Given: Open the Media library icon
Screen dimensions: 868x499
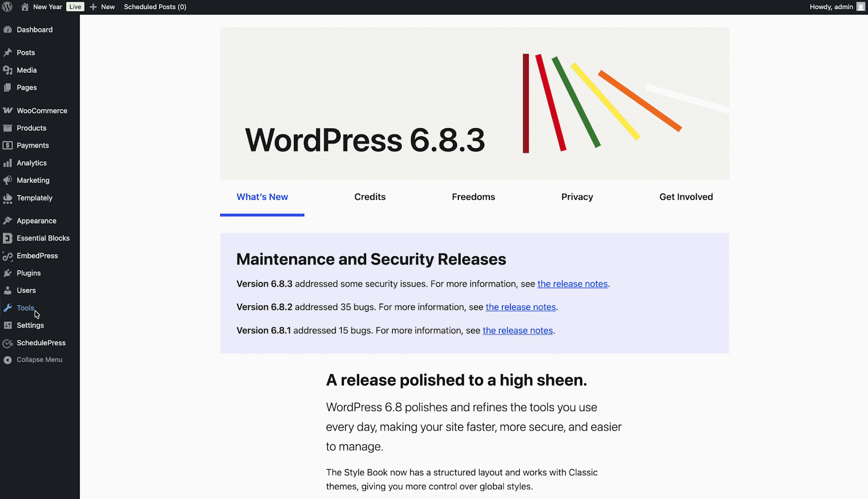Looking at the screenshot, I should 8,70.
